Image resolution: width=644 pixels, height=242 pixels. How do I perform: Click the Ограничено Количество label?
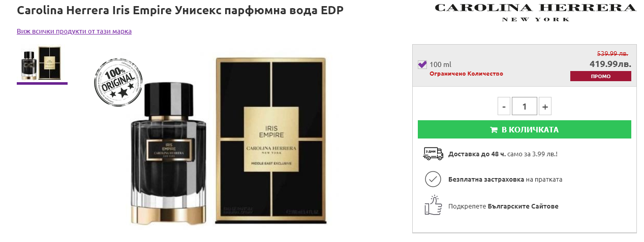466,74
